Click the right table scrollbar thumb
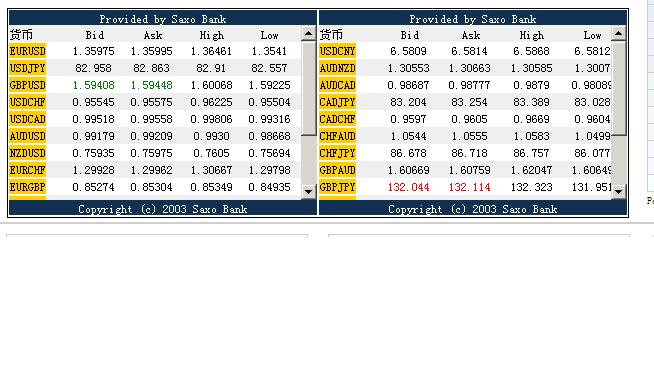The width and height of the screenshot is (654, 384). (x=618, y=88)
